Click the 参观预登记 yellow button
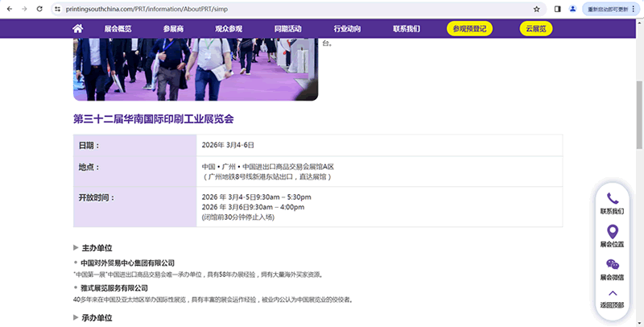The width and height of the screenshot is (644, 327). point(470,29)
